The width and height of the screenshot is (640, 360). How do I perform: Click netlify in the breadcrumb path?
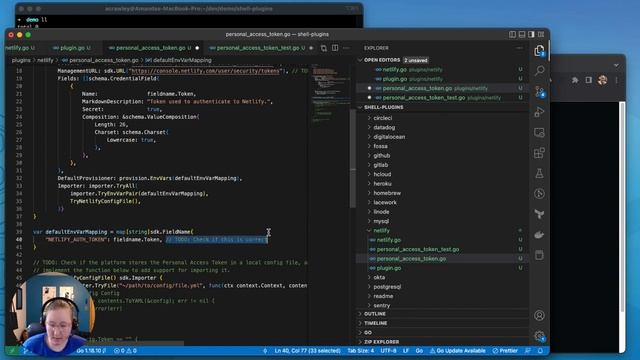tap(45, 60)
